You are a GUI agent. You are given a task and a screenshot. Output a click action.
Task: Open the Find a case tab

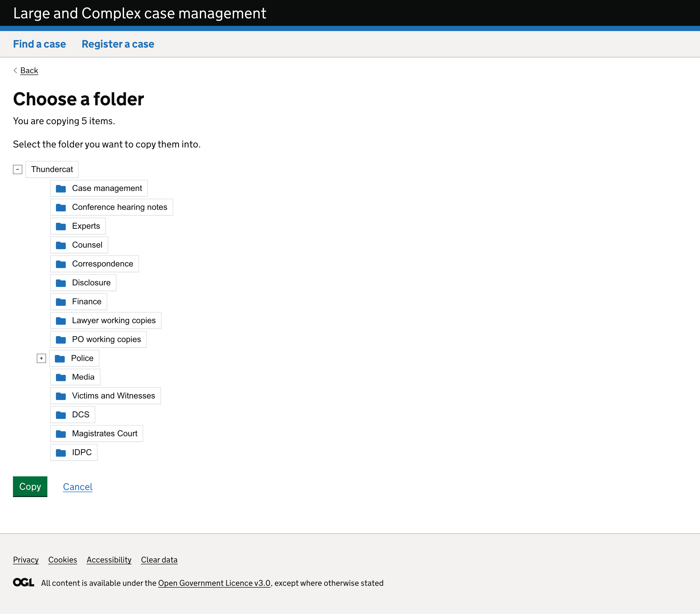(39, 44)
